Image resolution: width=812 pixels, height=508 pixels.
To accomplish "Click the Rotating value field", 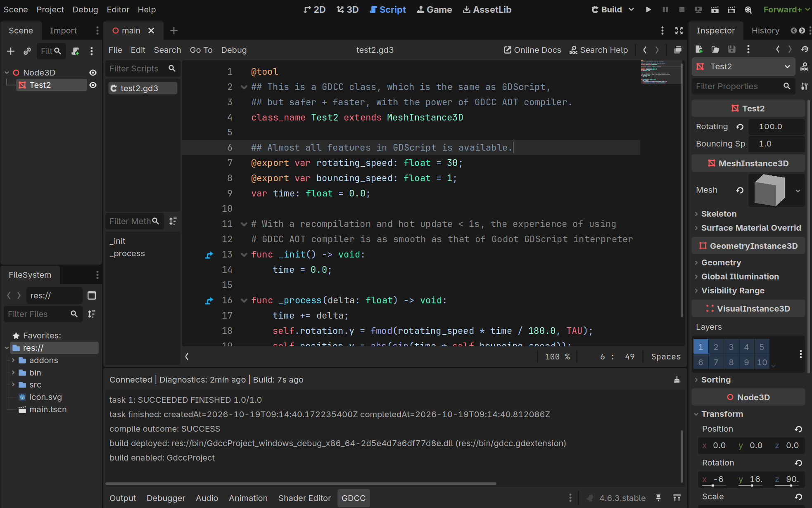I will click(776, 127).
